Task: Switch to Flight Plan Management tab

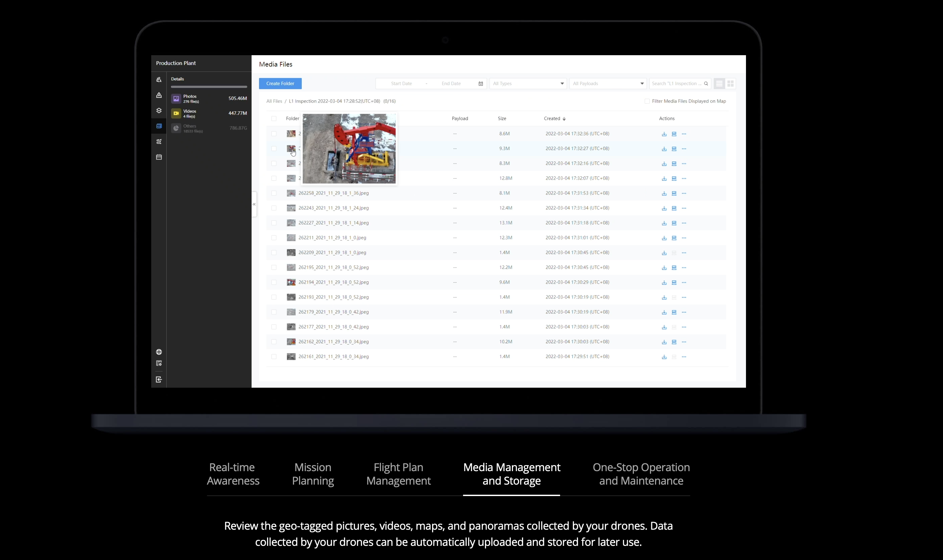Action: coord(398,474)
